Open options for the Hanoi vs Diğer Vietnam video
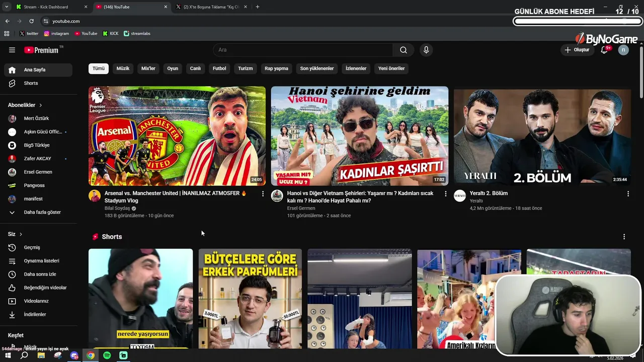 [x=445, y=194]
